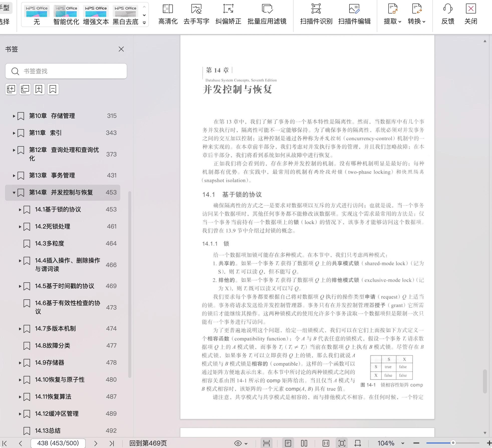Apply the 高清化 enhancement
The image size is (492, 448).
pos(168,15)
